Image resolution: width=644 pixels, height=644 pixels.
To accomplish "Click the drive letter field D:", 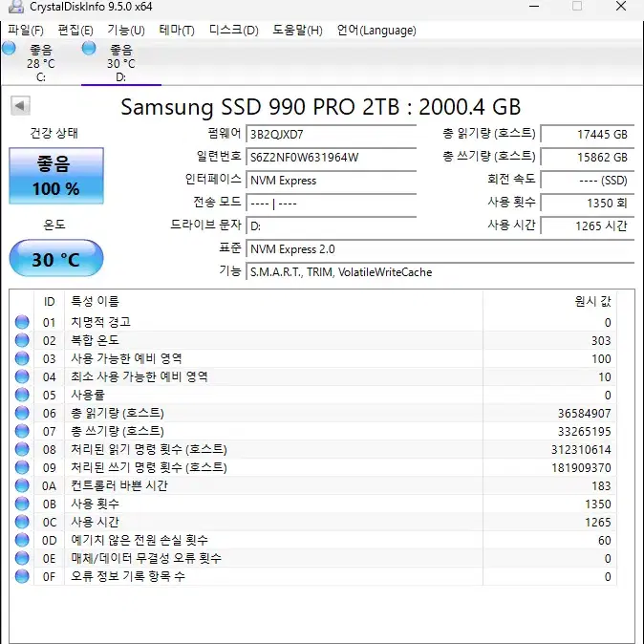I will (x=331, y=226).
